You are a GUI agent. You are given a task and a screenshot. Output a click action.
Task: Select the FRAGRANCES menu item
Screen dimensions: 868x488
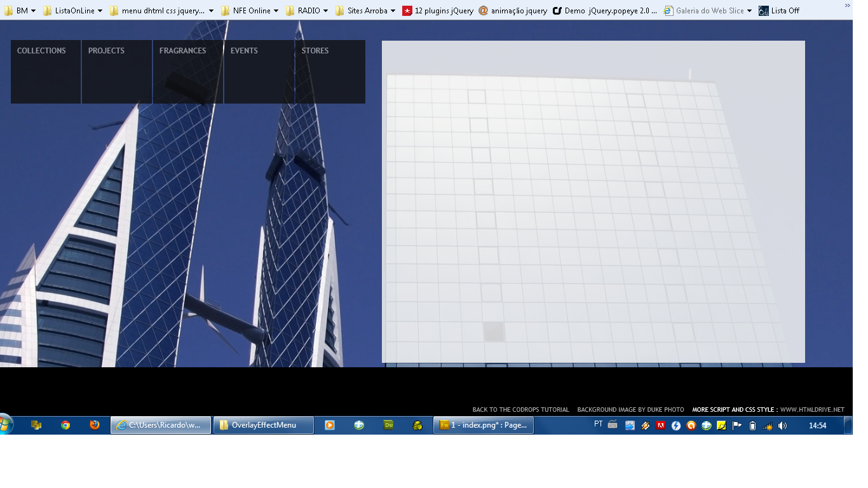tap(182, 51)
